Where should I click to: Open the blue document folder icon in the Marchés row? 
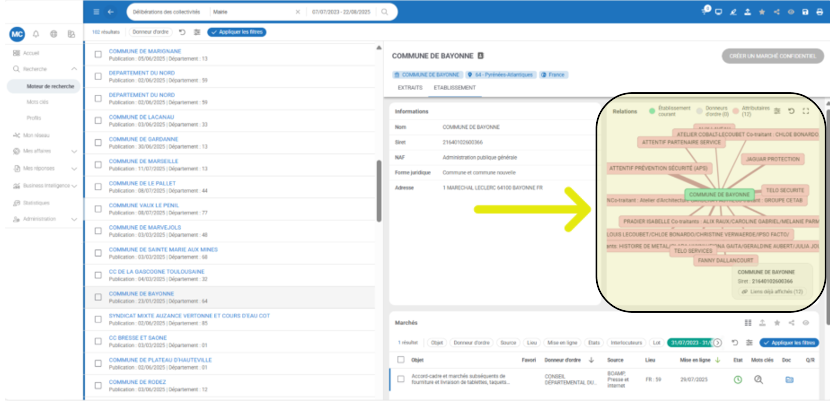pos(788,379)
